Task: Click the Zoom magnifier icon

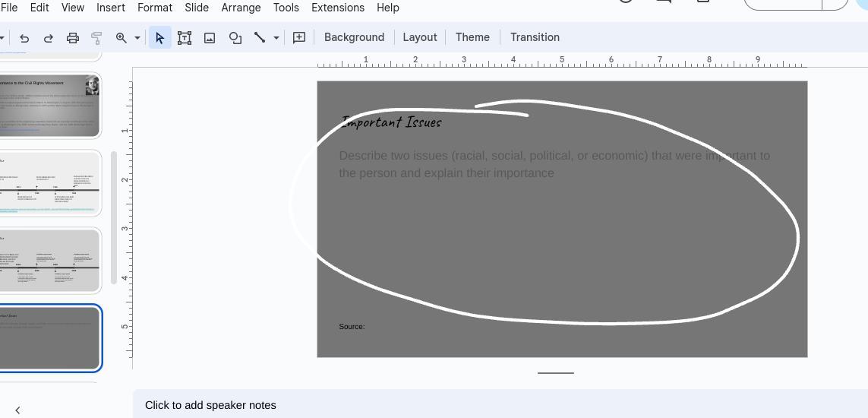Action: coord(121,37)
